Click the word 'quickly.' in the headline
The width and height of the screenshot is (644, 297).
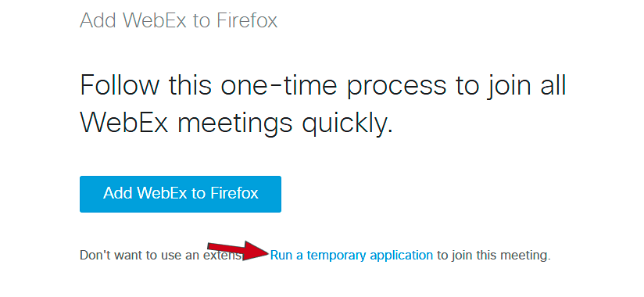[348, 123]
